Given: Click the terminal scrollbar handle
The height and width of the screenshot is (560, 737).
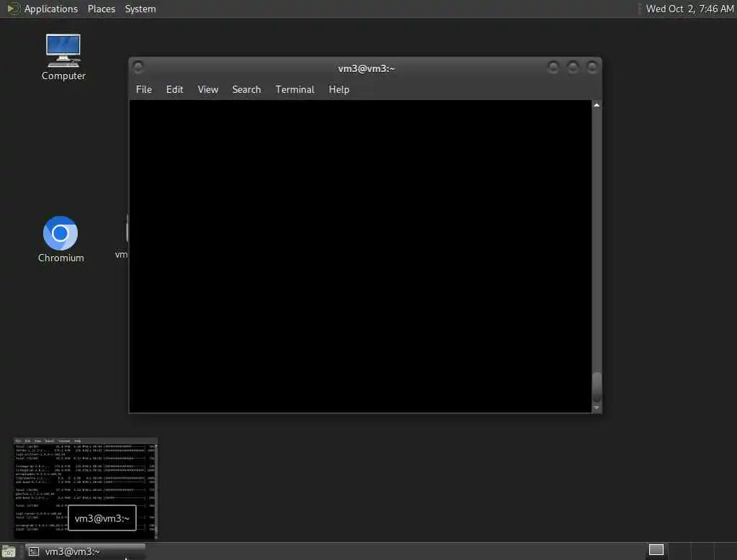Looking at the screenshot, I should click(597, 387).
